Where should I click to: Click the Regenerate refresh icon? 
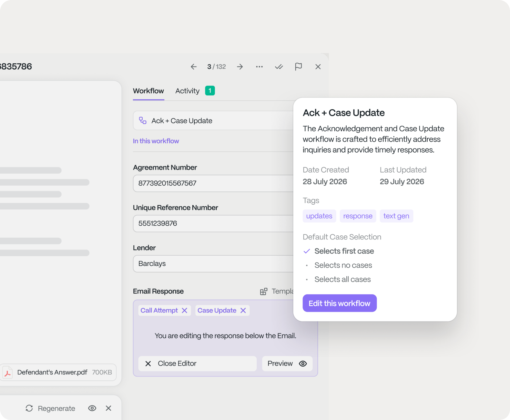click(x=29, y=408)
